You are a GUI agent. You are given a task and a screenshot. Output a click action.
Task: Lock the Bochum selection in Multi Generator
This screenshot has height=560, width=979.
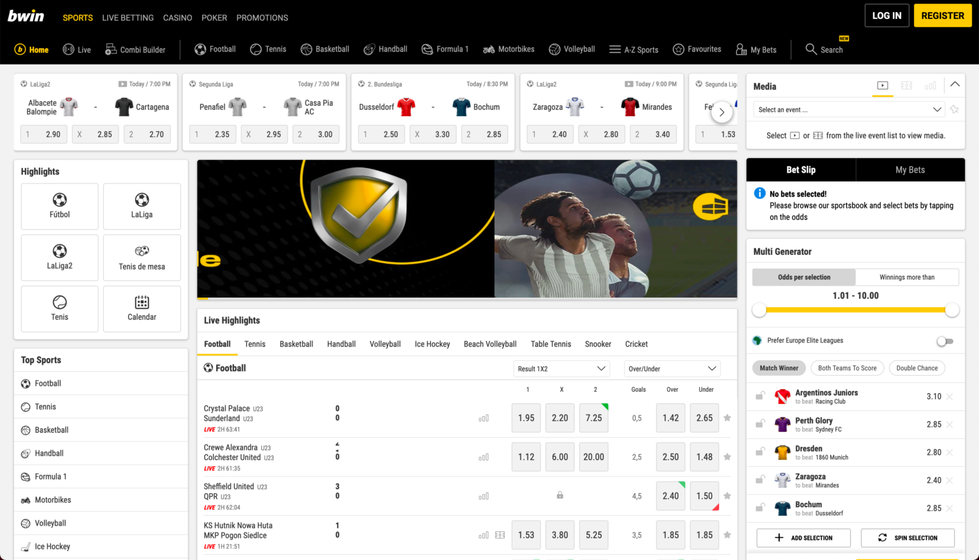tap(760, 508)
